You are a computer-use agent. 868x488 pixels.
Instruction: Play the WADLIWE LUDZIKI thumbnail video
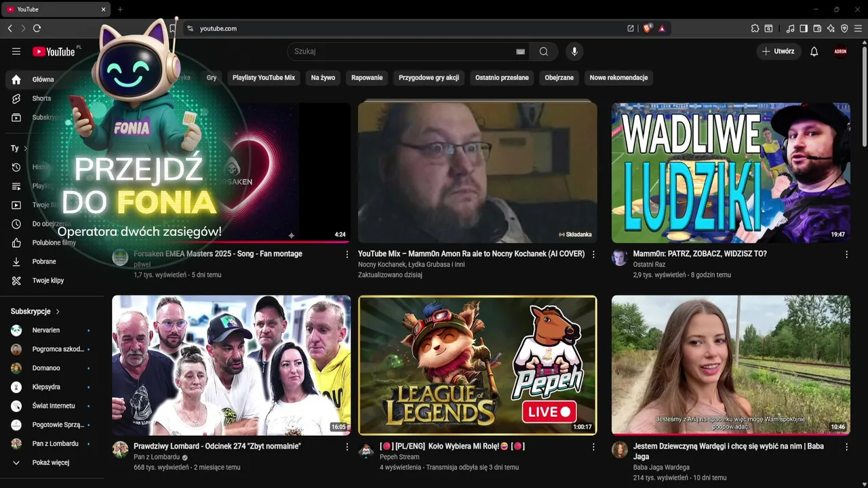tap(731, 173)
